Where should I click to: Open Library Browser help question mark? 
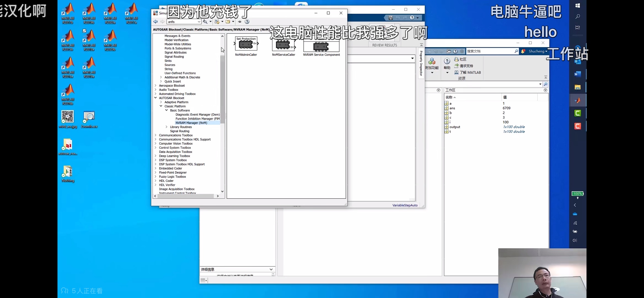pos(247,22)
